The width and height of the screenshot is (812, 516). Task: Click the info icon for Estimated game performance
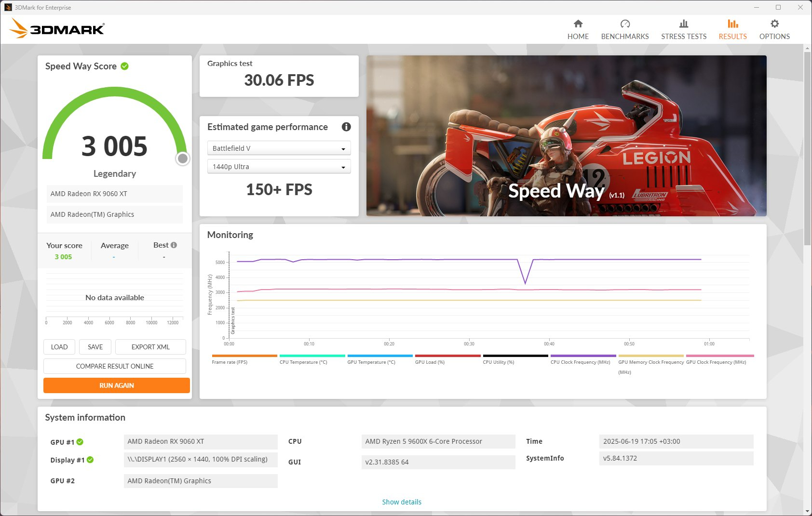346,127
